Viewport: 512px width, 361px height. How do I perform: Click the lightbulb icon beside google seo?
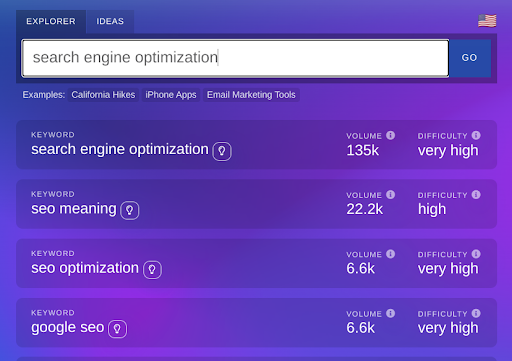(x=117, y=329)
